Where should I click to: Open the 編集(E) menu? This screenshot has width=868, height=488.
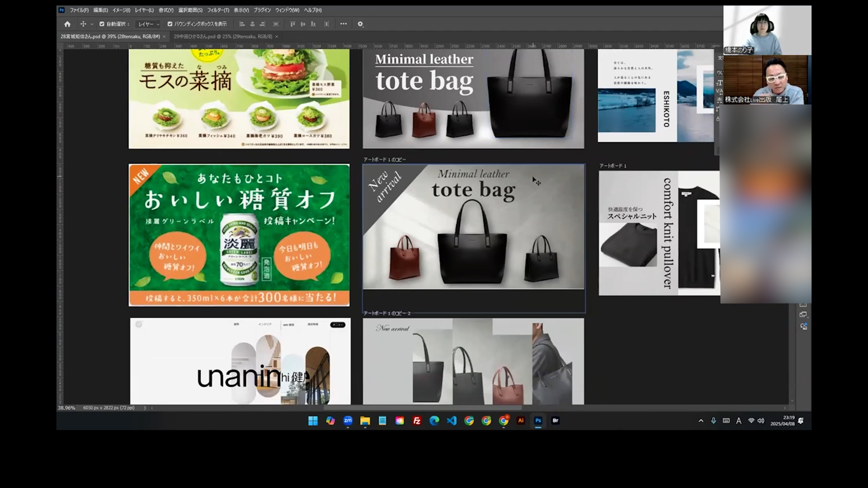[100, 10]
